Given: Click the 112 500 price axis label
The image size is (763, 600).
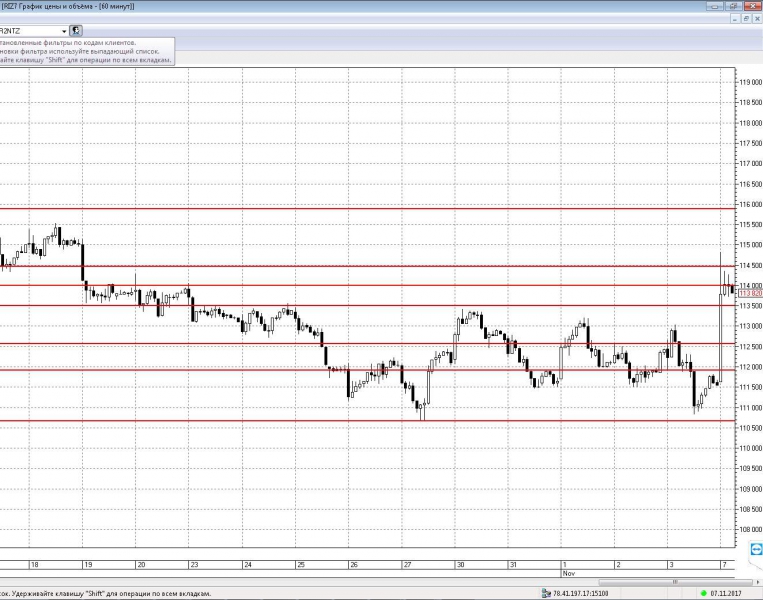Looking at the screenshot, I should point(751,346).
